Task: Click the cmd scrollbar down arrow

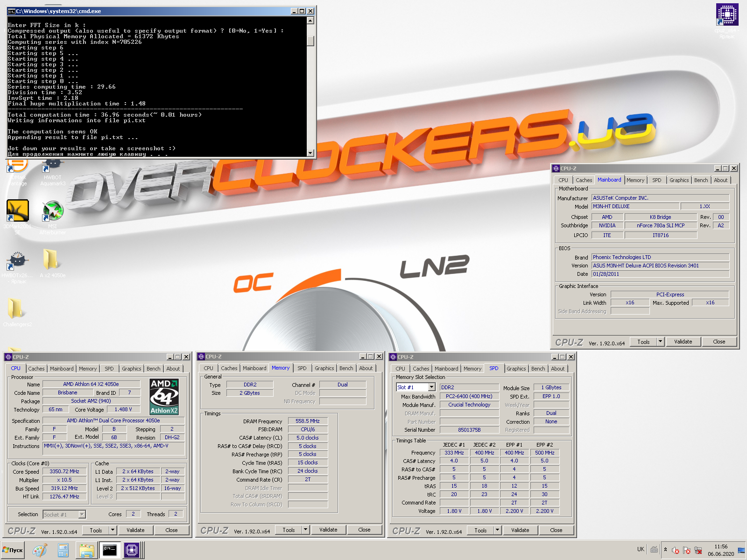Action: click(x=310, y=153)
